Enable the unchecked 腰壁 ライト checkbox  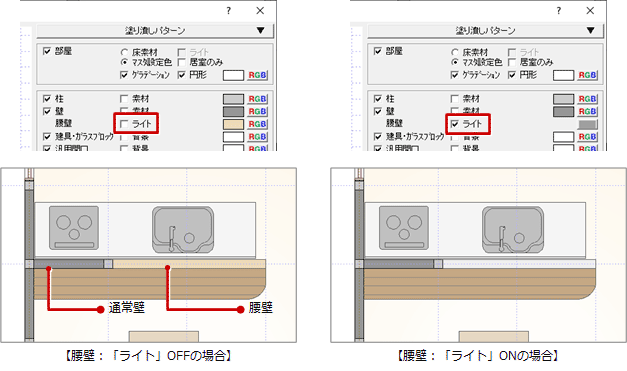point(124,124)
